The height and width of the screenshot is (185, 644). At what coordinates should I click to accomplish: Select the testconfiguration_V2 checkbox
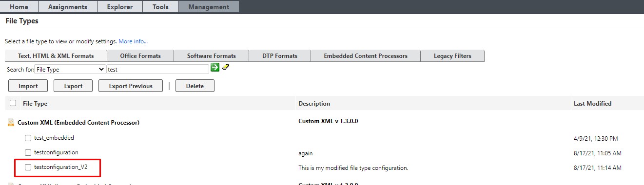pos(28,167)
